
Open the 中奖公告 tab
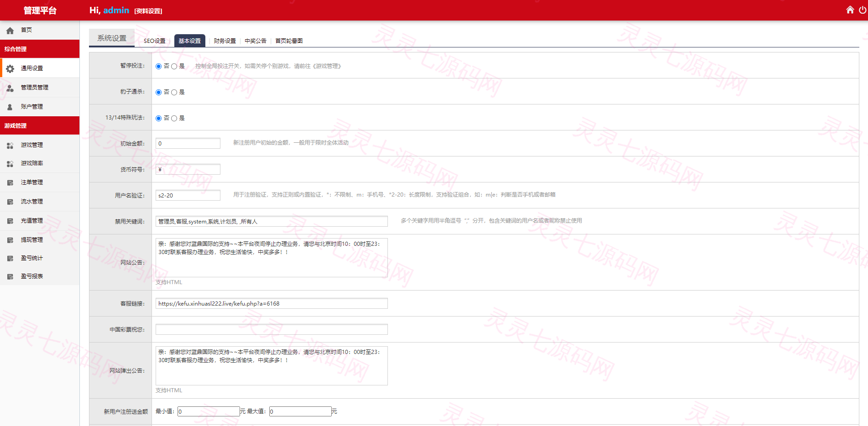256,41
